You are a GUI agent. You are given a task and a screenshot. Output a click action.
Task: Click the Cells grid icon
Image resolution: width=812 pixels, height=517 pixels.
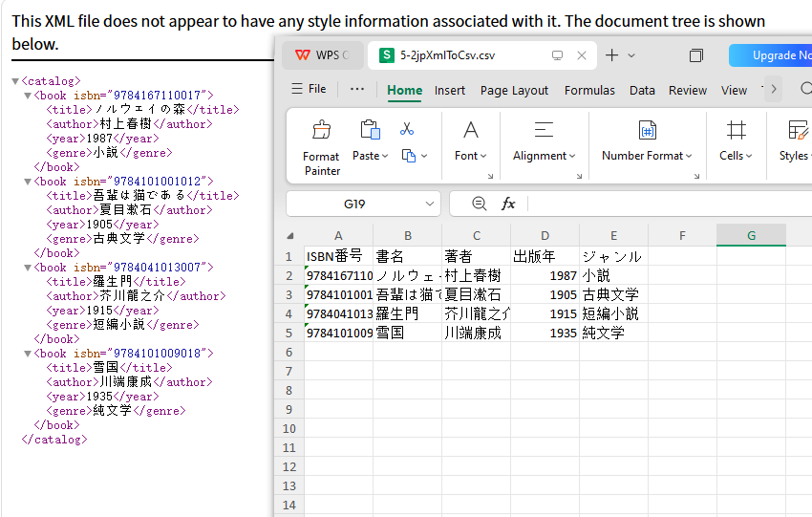[x=736, y=130]
